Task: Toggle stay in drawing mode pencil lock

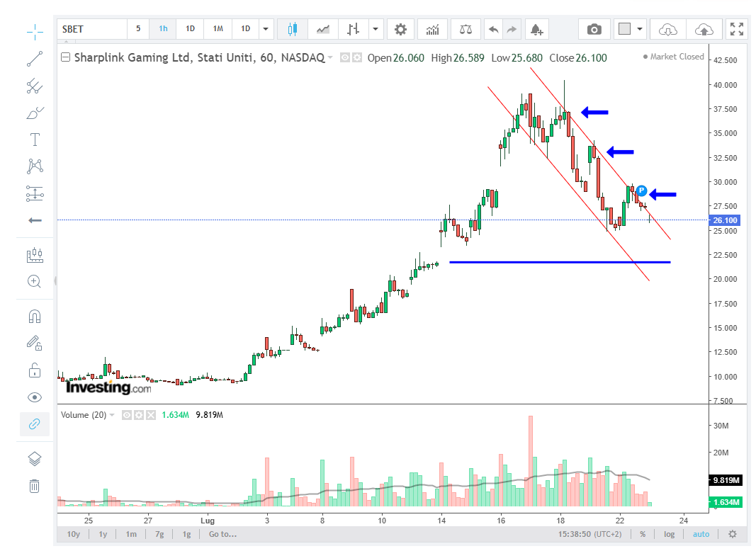Action: 34,343
